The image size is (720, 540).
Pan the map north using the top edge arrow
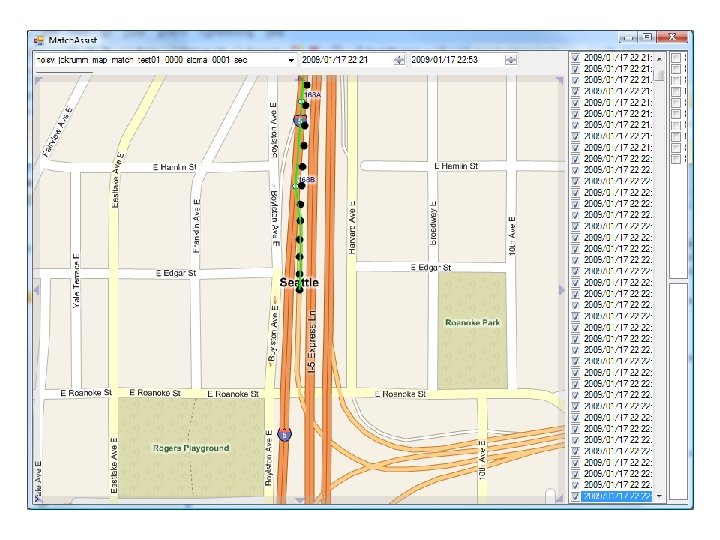300,79
